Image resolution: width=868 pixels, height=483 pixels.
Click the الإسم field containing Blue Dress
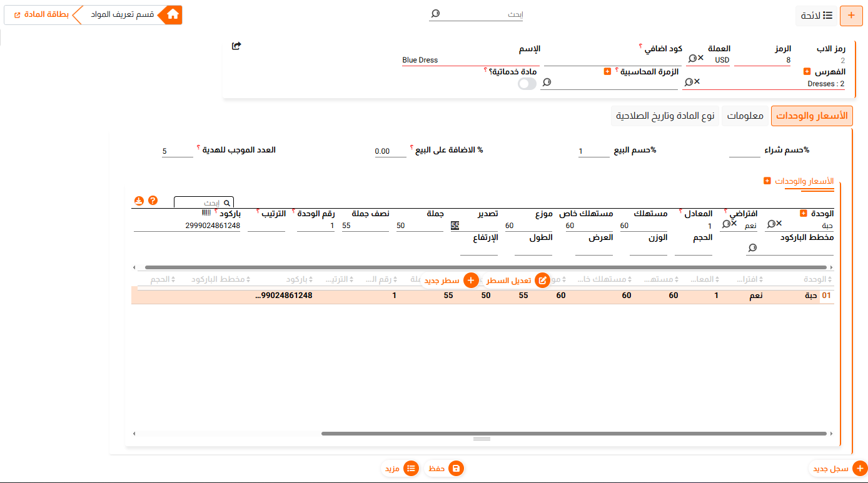[469, 61]
